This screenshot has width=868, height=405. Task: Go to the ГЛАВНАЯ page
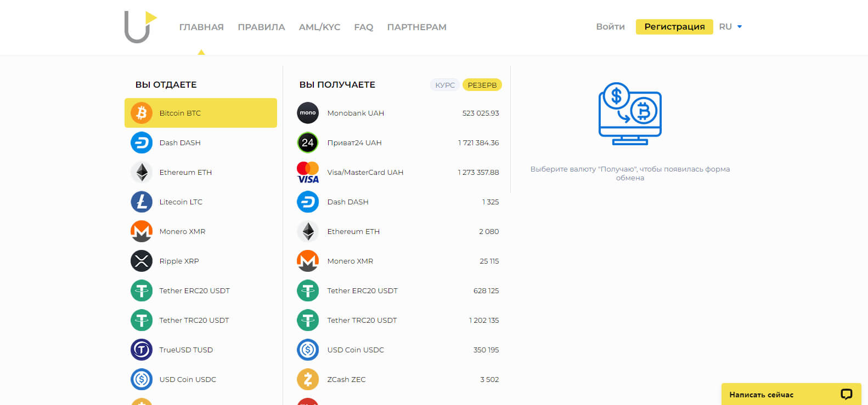click(201, 27)
